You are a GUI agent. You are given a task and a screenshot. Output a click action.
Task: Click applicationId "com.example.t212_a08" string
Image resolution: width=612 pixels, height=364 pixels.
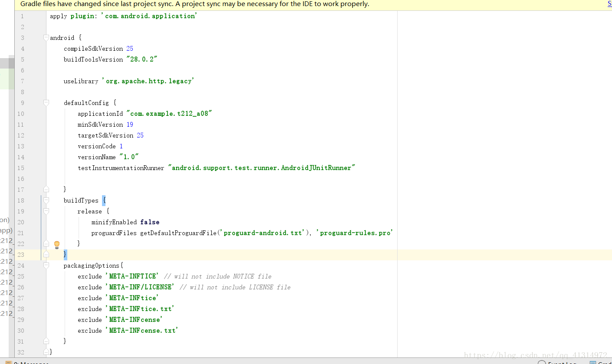pyautogui.click(x=169, y=114)
